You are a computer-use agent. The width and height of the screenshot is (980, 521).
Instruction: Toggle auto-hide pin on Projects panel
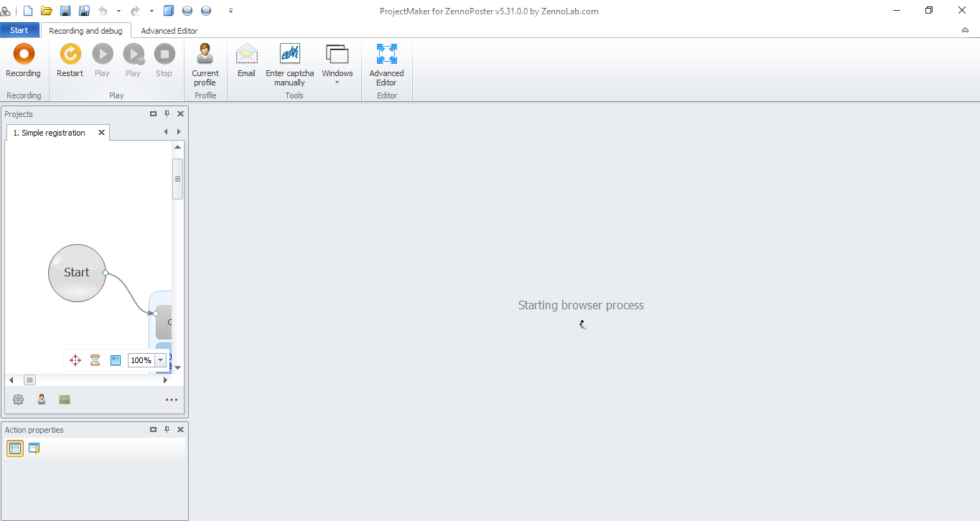coord(167,114)
